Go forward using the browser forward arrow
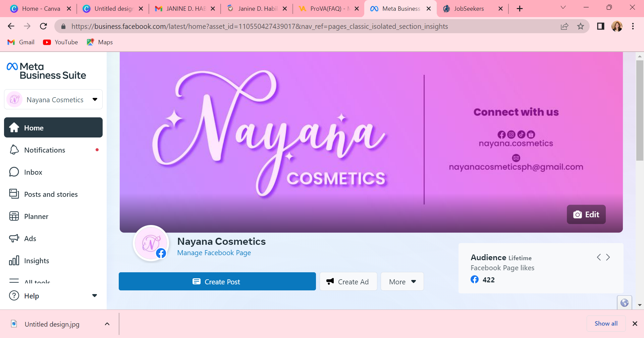Viewport: 644px width, 338px height. coord(27,26)
